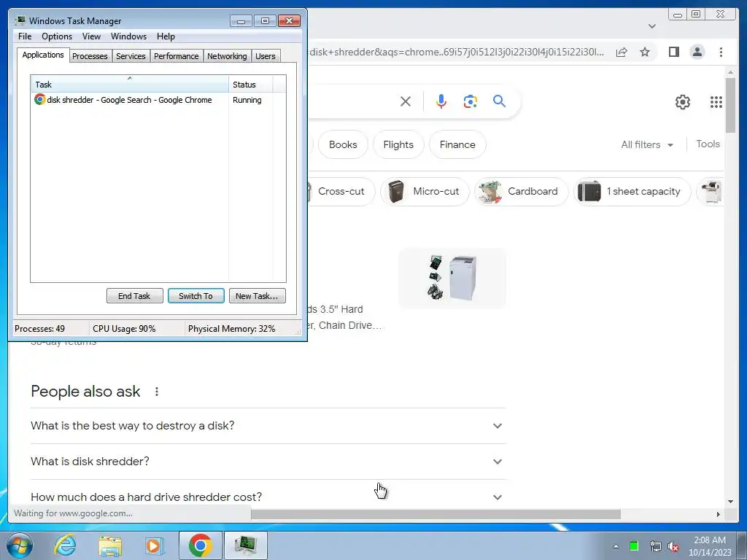
Task: Open the View menu in Task Manager
Action: (91, 36)
